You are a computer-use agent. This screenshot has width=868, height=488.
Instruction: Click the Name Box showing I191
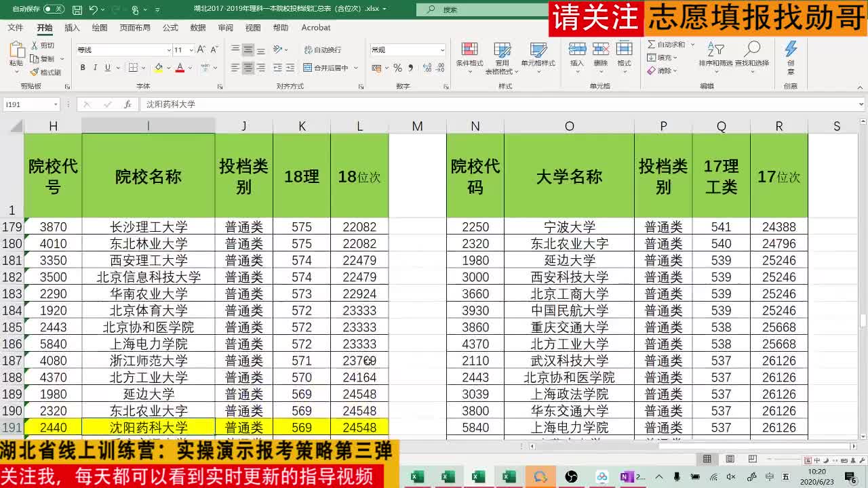click(32, 104)
